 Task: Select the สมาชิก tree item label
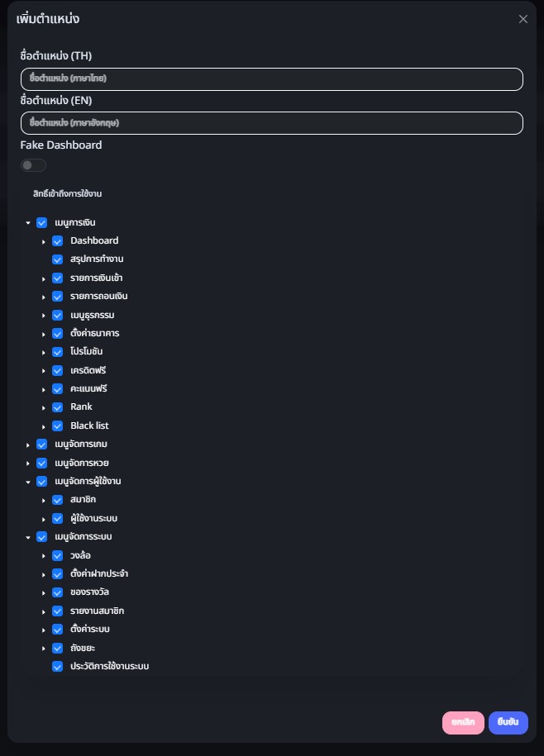tap(83, 500)
